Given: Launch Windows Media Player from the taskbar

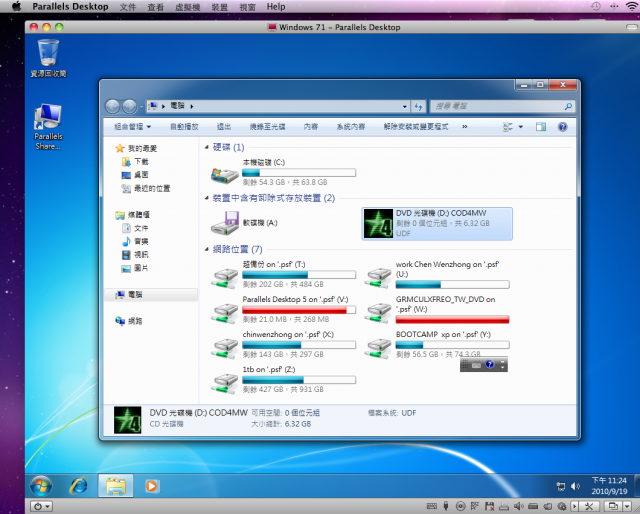Looking at the screenshot, I should (x=151, y=486).
